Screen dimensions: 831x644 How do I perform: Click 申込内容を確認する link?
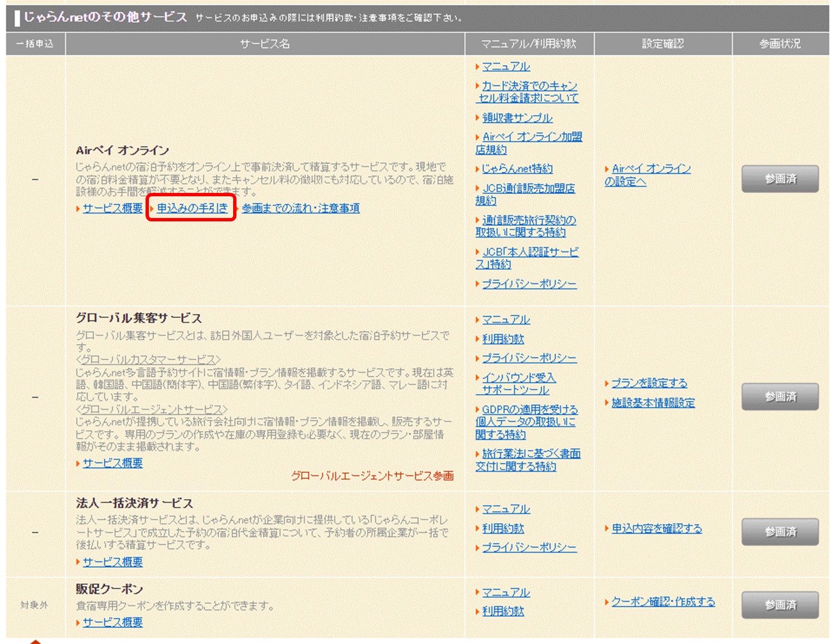[x=656, y=528]
